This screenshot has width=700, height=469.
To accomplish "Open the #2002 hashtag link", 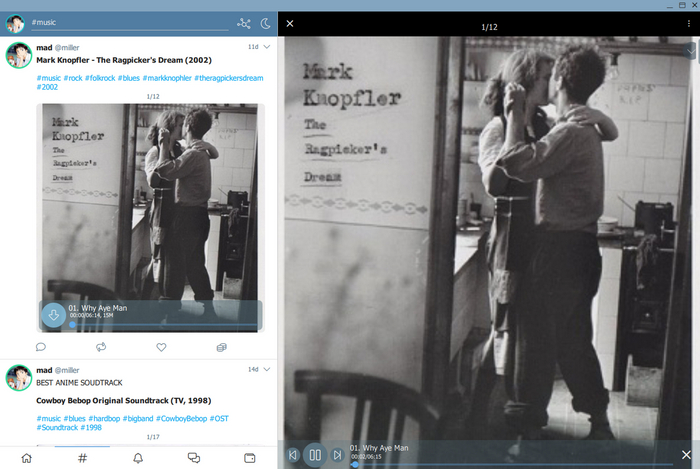I will [x=47, y=87].
